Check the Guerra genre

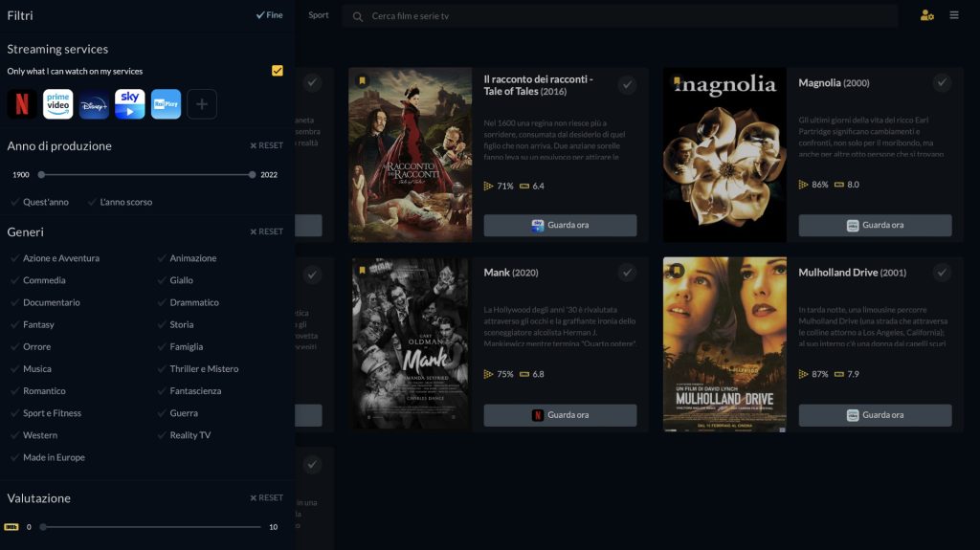pyautogui.click(x=177, y=413)
